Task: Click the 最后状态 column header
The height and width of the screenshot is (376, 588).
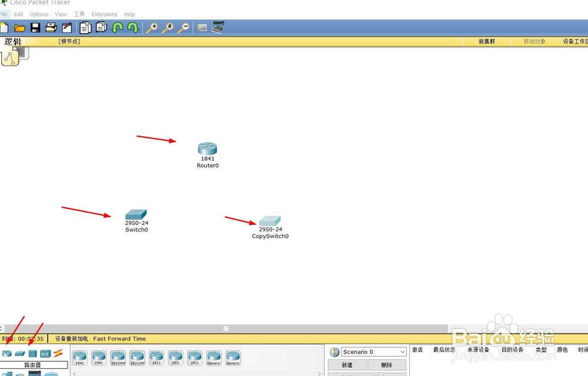Action: click(x=444, y=350)
